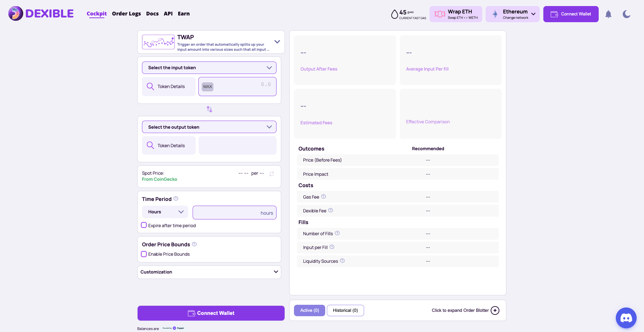
Task: Check Enable Price Bounds
Action: [144, 254]
